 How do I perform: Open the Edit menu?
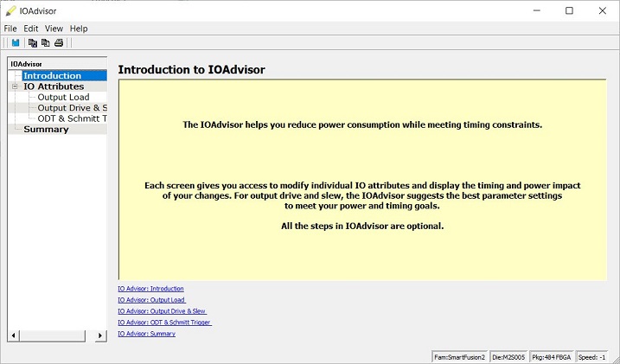(30, 29)
